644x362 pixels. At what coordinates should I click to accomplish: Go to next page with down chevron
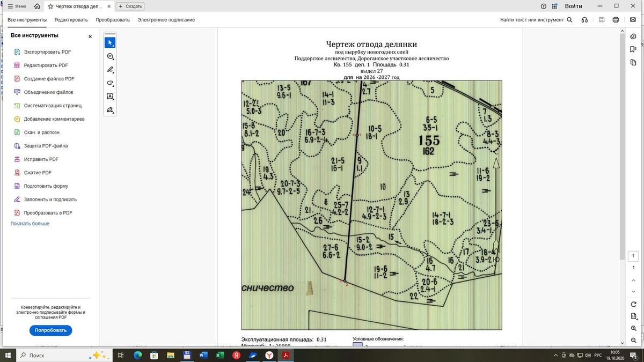pos(634,291)
